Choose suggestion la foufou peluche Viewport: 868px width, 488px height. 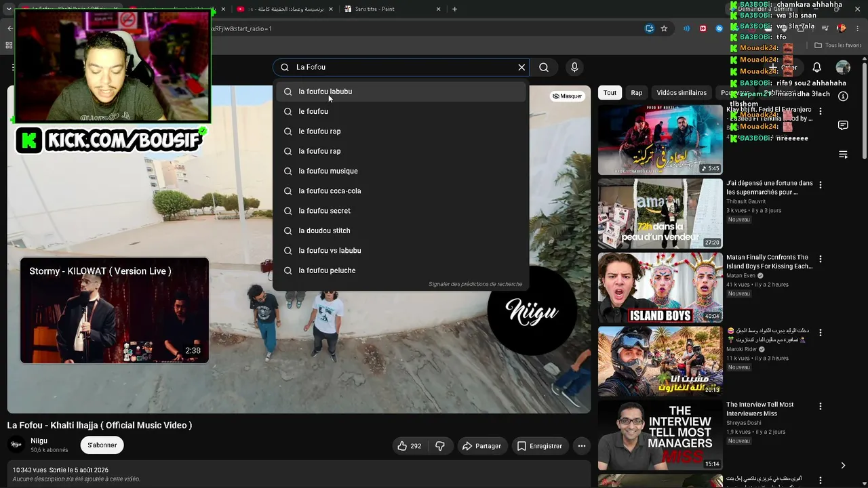tap(400, 270)
